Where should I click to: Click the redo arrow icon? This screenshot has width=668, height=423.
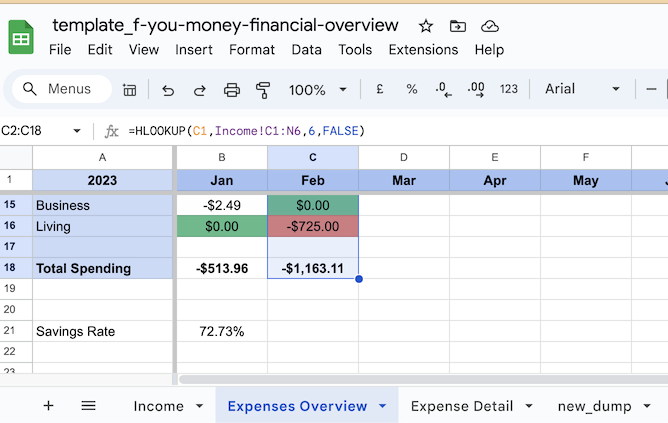click(x=200, y=90)
